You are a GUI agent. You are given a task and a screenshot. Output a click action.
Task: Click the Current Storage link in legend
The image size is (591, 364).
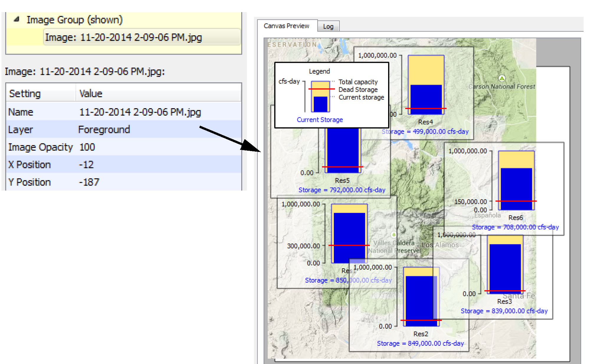coord(320,120)
